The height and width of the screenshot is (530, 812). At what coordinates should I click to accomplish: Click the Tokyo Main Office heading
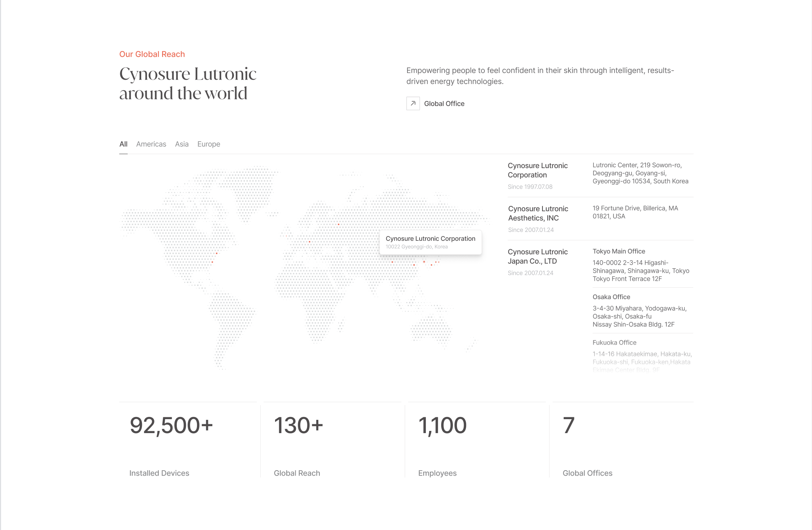(619, 251)
